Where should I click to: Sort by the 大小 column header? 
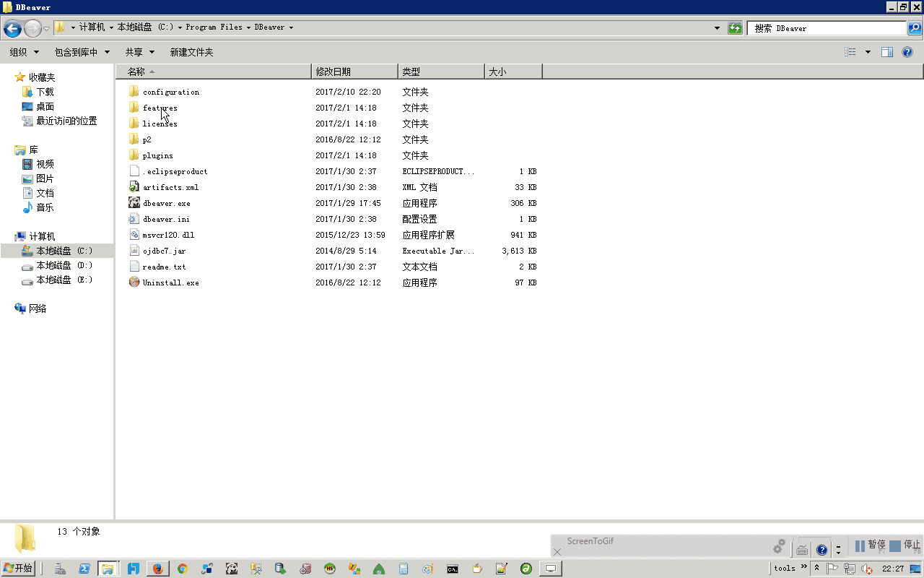513,72
